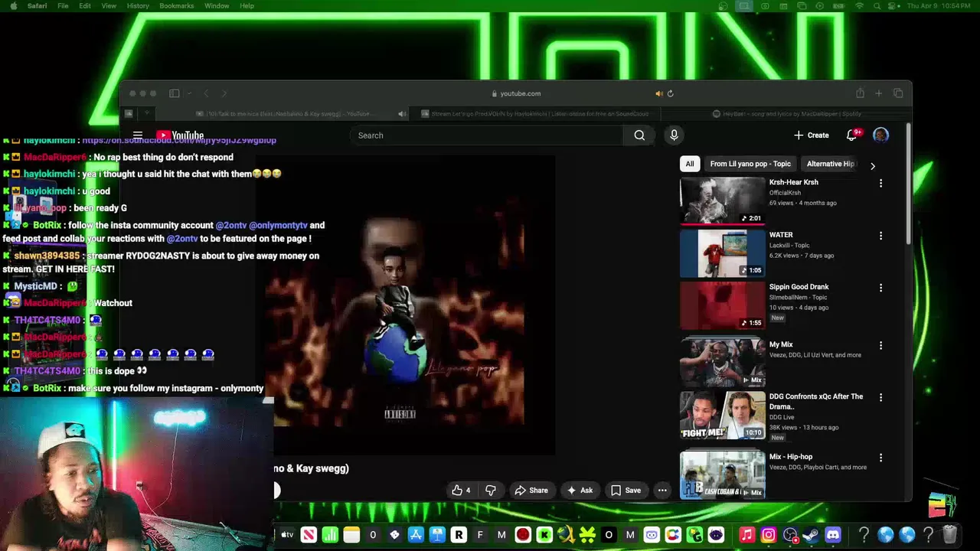Open the Help menu
Screen dimensions: 980x551
point(247,5)
